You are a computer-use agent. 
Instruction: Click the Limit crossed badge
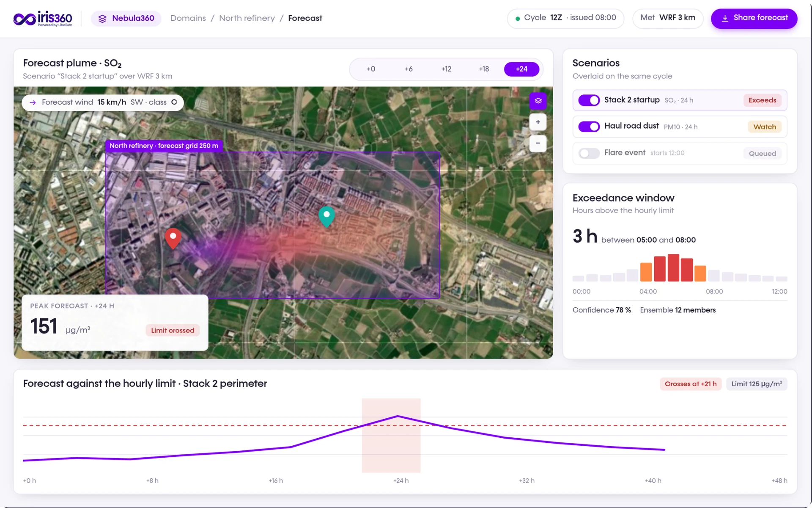173,330
